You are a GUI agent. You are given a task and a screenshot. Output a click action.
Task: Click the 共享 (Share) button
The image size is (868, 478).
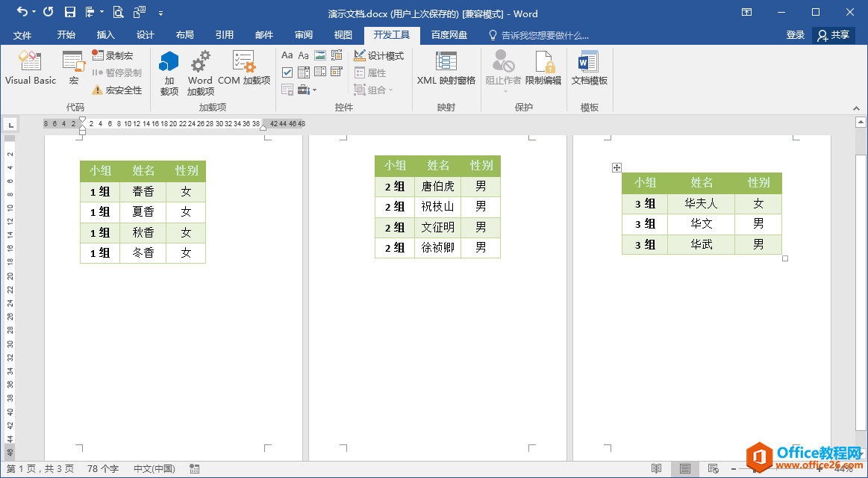(833, 35)
